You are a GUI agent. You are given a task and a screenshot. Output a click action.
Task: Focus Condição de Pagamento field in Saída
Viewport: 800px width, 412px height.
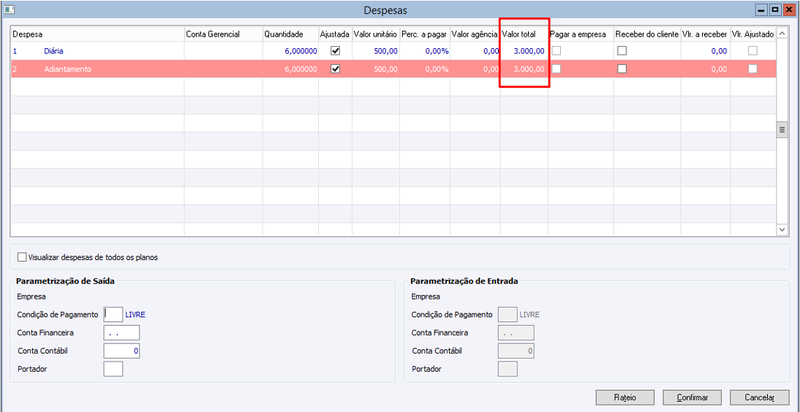(113, 314)
